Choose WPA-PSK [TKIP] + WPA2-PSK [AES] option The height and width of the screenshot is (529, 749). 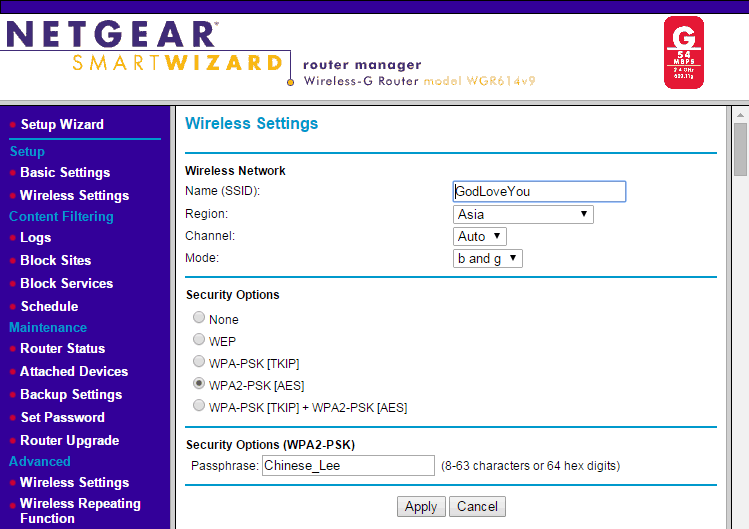(x=200, y=406)
